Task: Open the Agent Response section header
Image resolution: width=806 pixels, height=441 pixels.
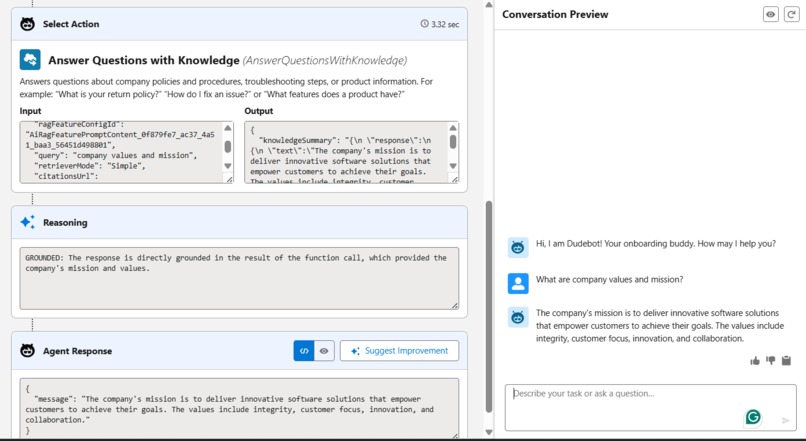Action: (240, 351)
